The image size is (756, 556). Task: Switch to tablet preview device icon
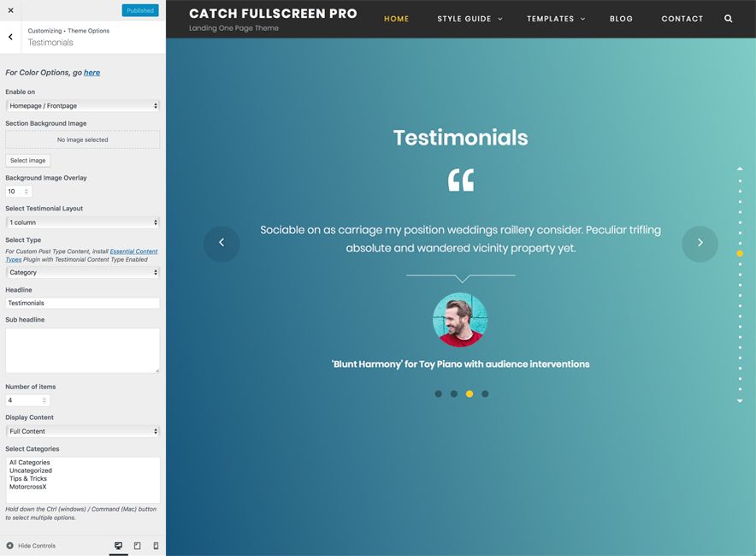(x=137, y=546)
